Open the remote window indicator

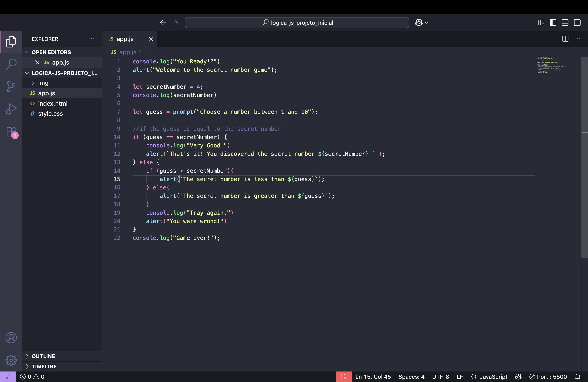coord(8,377)
